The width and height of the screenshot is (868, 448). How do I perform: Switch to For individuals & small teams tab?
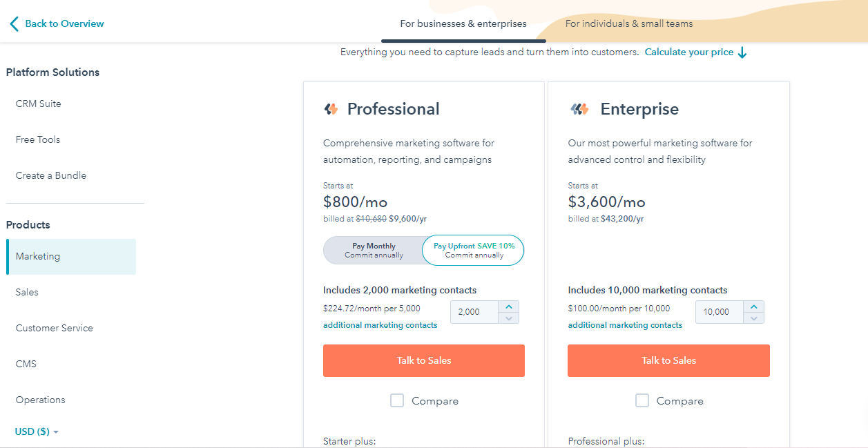(628, 23)
